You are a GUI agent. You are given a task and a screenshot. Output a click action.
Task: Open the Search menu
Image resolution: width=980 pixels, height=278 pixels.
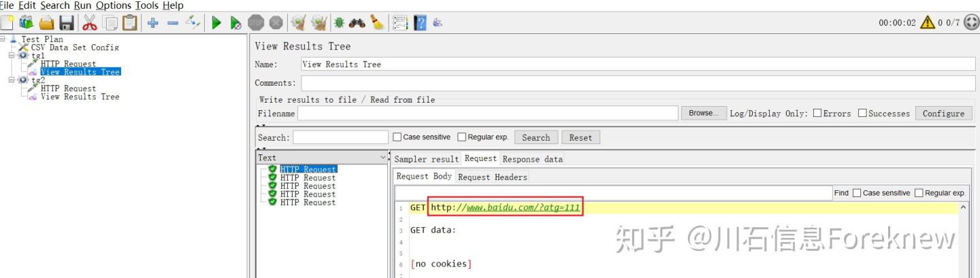point(55,5)
